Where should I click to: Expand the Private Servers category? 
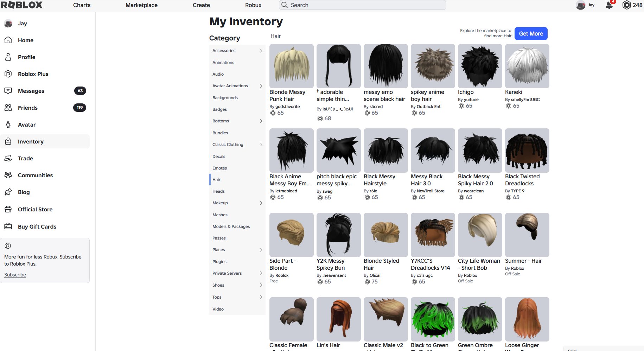[x=261, y=273]
